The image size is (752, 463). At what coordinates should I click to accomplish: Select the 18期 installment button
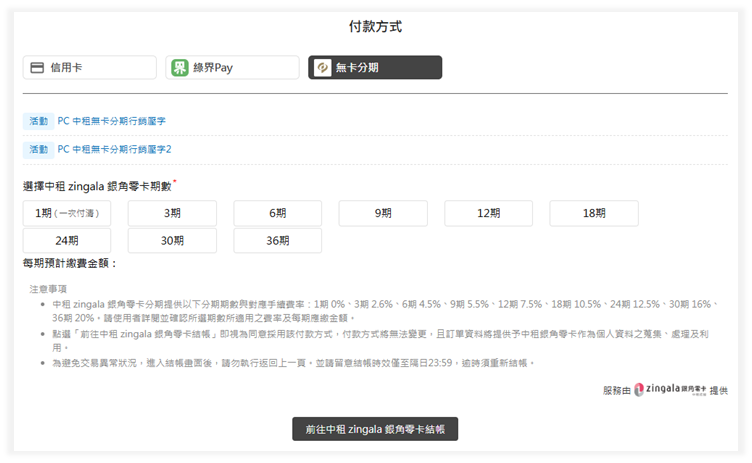(594, 213)
